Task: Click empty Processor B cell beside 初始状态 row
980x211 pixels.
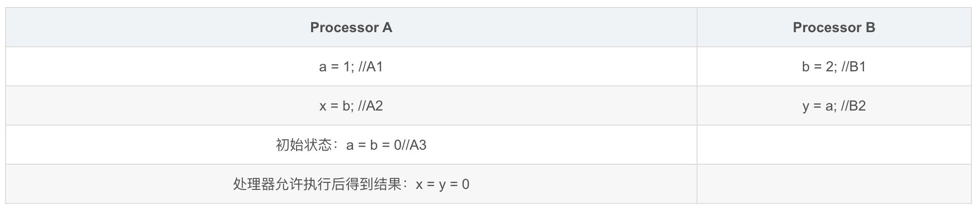Action: tap(834, 145)
